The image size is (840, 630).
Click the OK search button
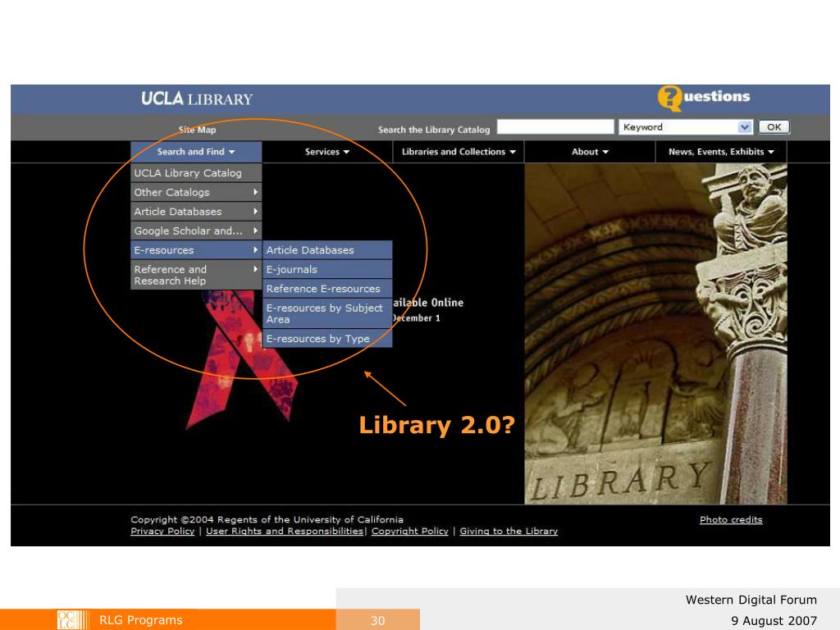point(774,127)
